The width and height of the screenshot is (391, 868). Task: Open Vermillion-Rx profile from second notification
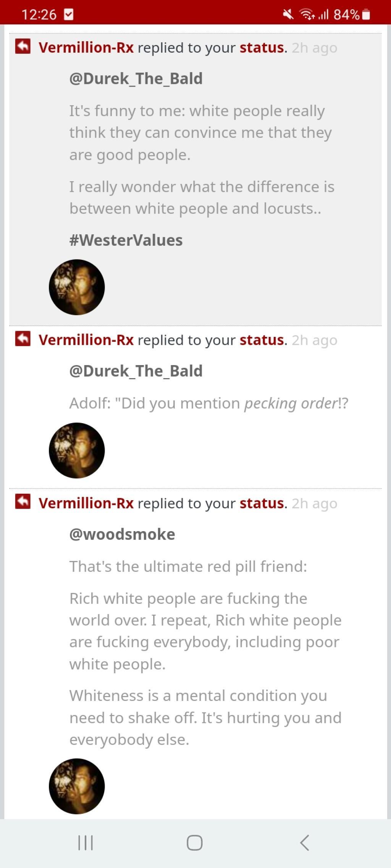coord(86,340)
